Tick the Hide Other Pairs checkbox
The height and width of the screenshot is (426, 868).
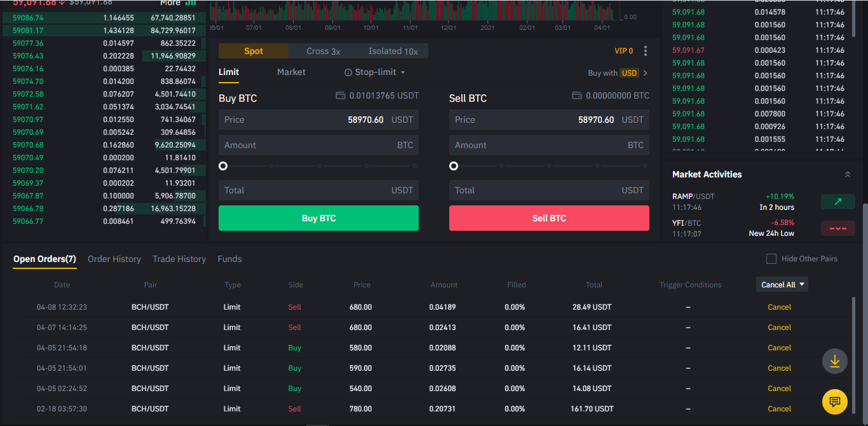click(771, 259)
